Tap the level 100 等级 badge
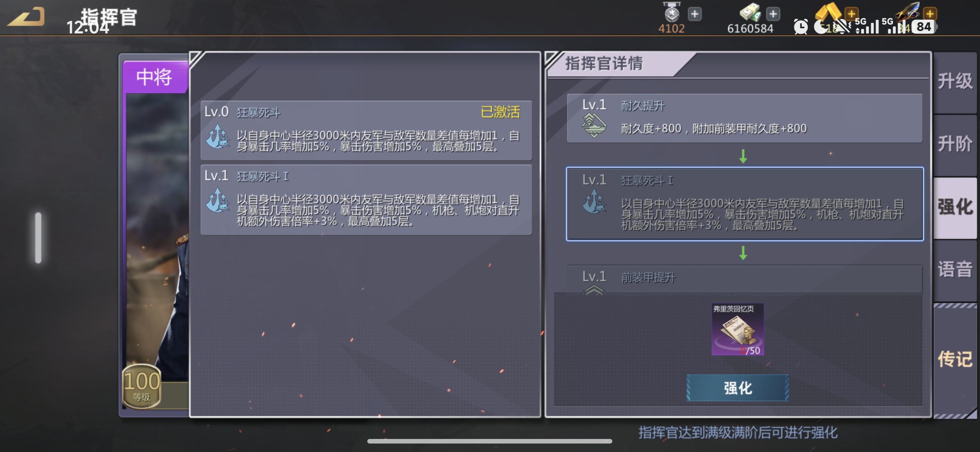 (x=141, y=386)
